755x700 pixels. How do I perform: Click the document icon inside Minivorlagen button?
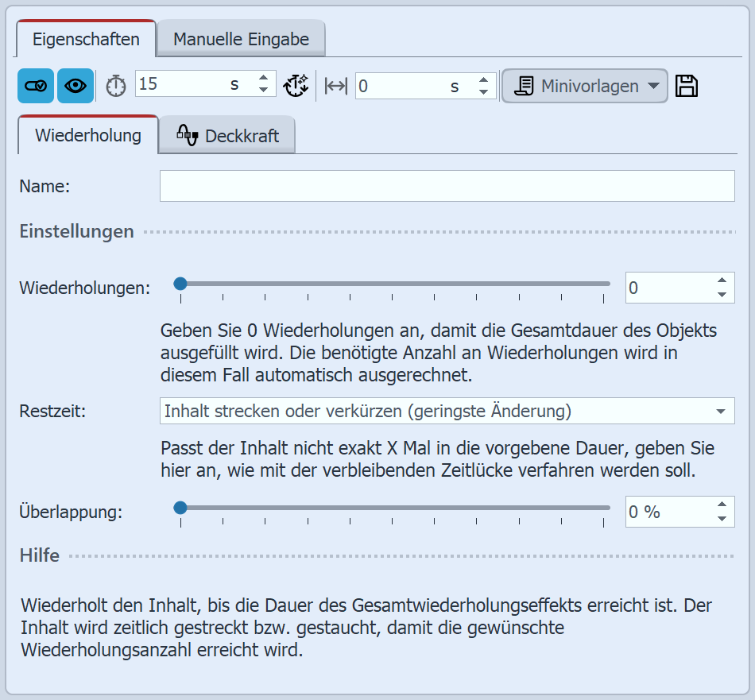click(x=525, y=85)
